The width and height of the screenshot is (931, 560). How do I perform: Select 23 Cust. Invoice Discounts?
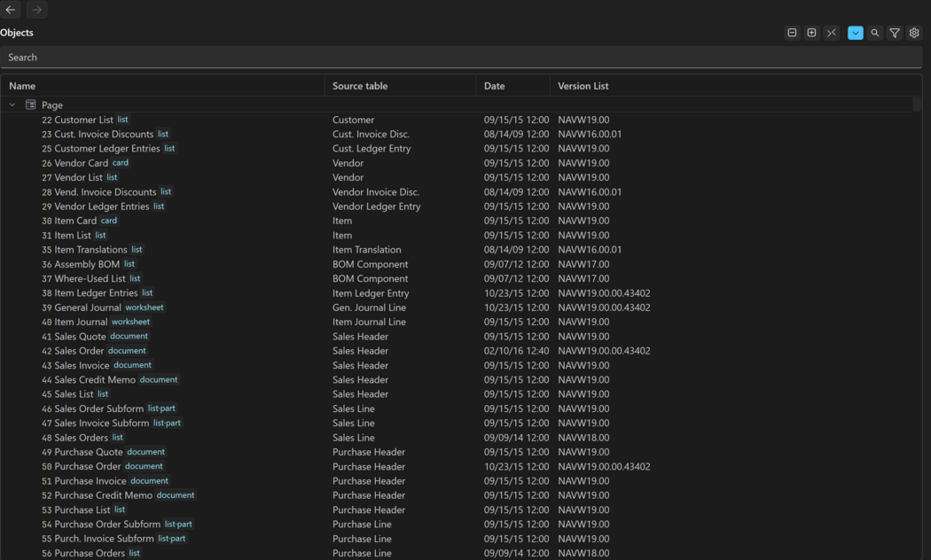click(98, 134)
